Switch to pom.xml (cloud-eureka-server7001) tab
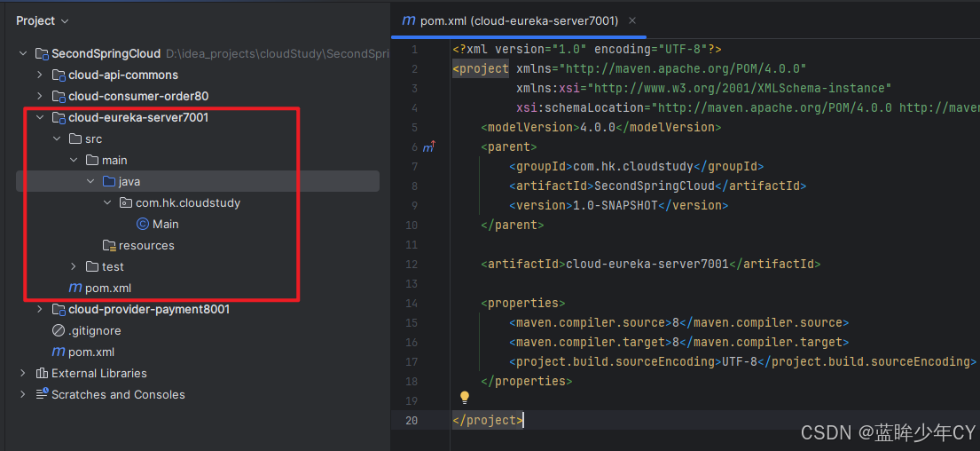Viewport: 980px width, 451px height. pyautogui.click(x=519, y=20)
